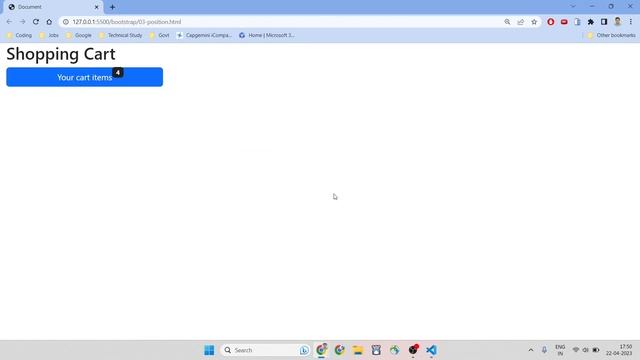Viewport: 640px width, 360px height.
Task: Open the Windows Start menu
Action: 209,350
